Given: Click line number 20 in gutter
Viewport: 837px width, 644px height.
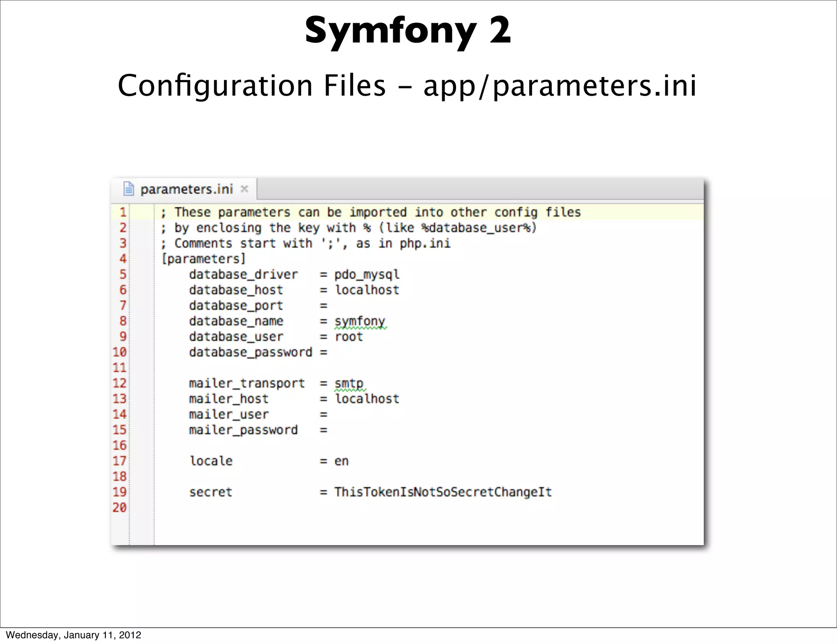Looking at the screenshot, I should (x=120, y=508).
